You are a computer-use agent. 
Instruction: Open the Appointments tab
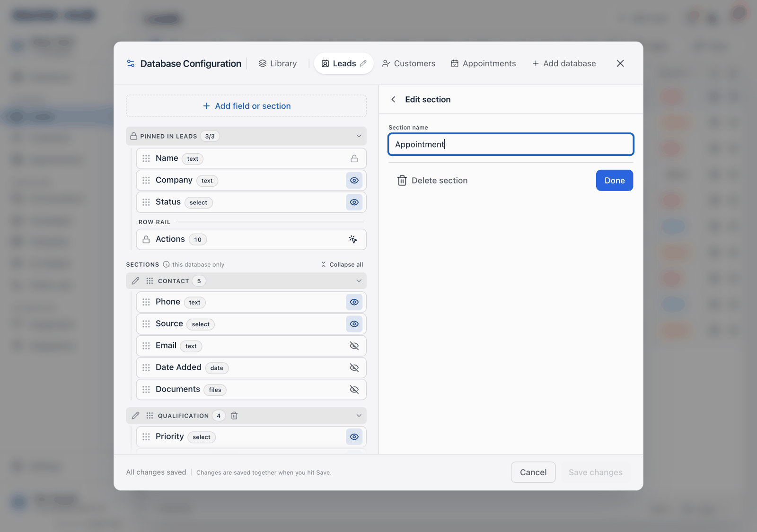click(x=483, y=63)
